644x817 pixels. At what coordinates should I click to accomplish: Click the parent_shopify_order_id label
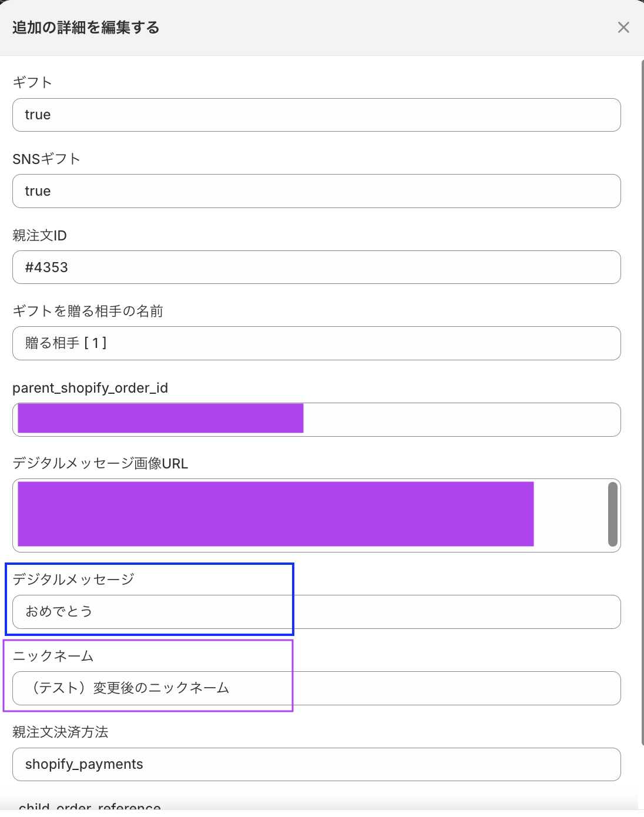pyautogui.click(x=90, y=388)
